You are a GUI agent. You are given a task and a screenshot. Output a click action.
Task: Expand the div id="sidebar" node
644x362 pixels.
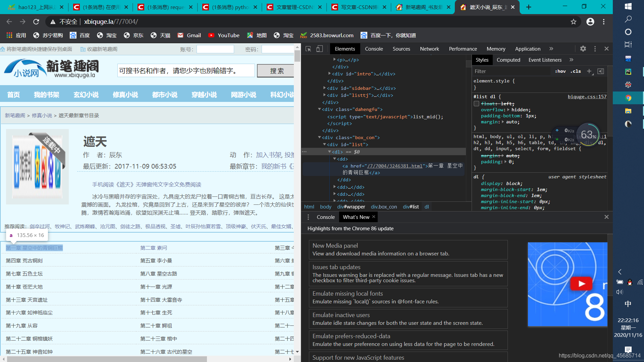pos(324,88)
